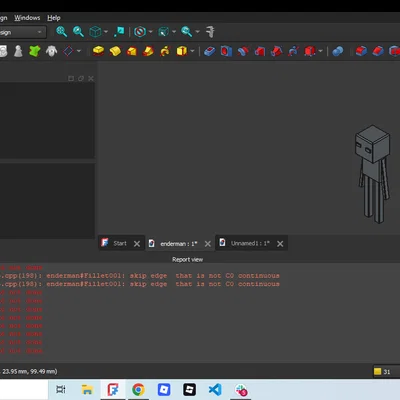This screenshot has width=400, height=400.
Task: Select the Hole tool icon
Action: pos(226,51)
